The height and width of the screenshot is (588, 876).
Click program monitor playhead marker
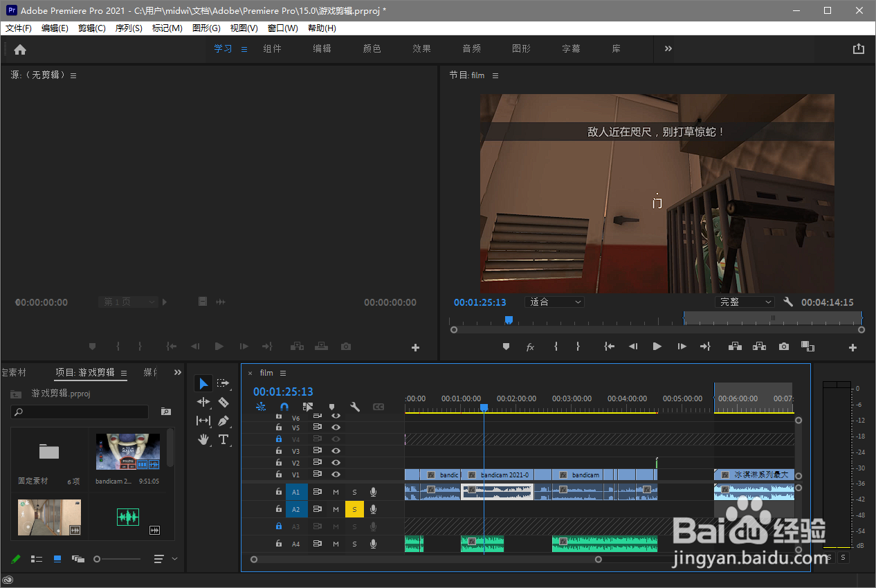pos(509,320)
